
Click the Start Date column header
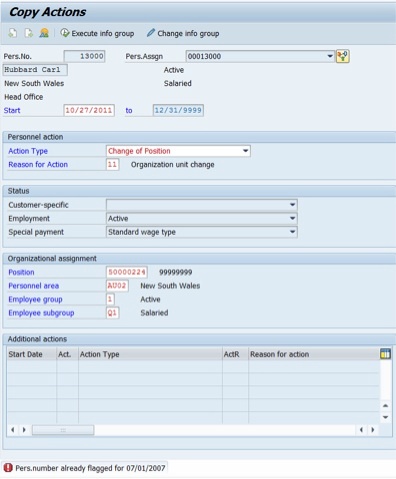tap(32, 354)
